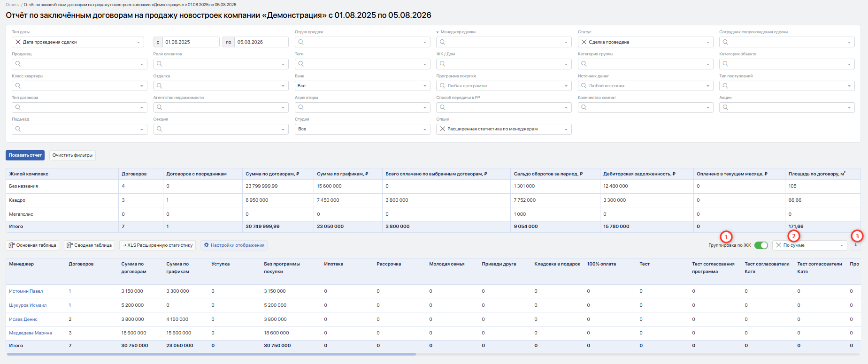Click 'Кладовка в подарок' column header
The height and width of the screenshot is (364, 868).
click(557, 264)
